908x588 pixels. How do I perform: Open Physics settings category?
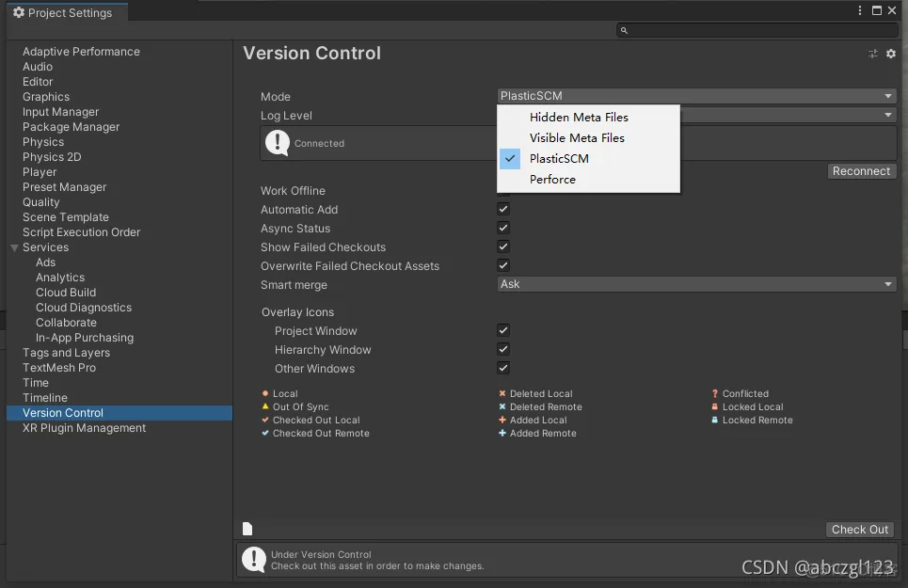(43, 142)
